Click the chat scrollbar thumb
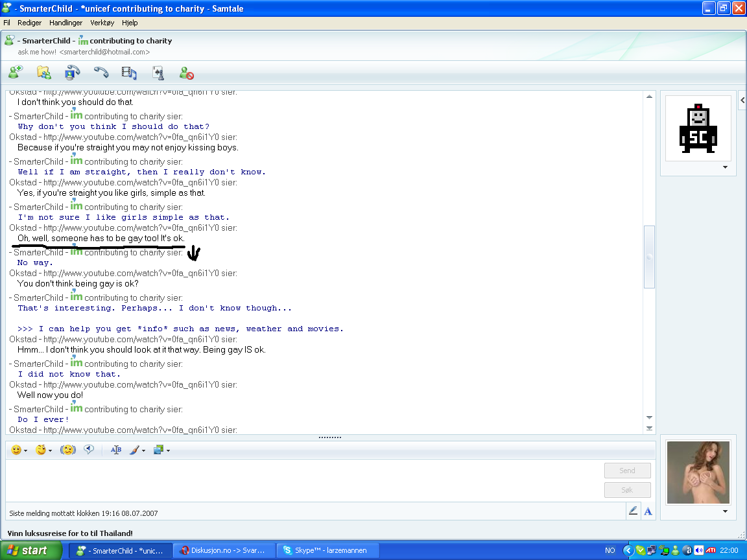Screen dimensions: 747x560 [649, 257]
